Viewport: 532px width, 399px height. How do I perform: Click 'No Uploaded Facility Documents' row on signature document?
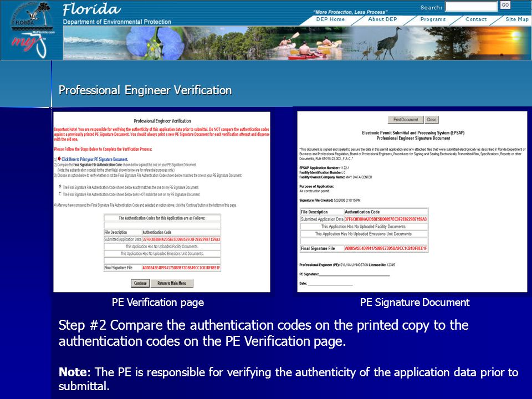[x=364, y=226]
